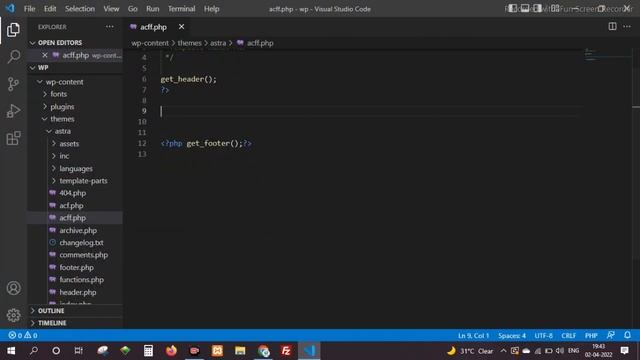
Task: Collapse the themes folder
Action: click(x=44, y=119)
